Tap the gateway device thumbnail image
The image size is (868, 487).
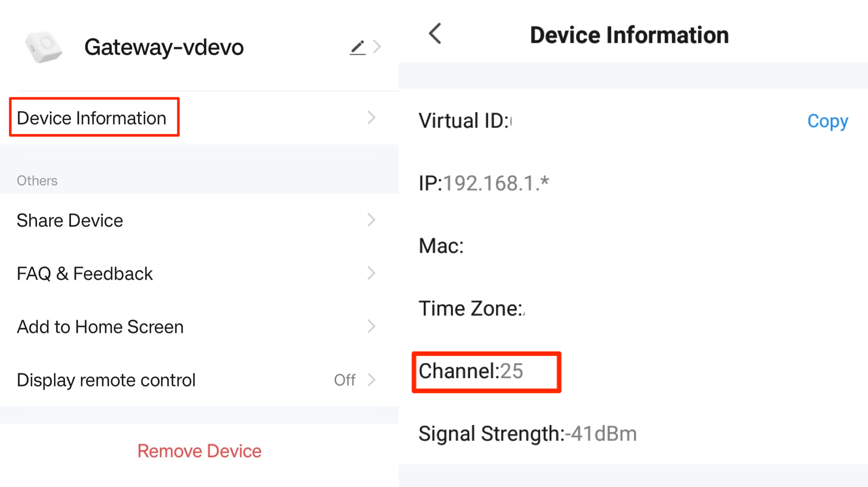pyautogui.click(x=44, y=47)
